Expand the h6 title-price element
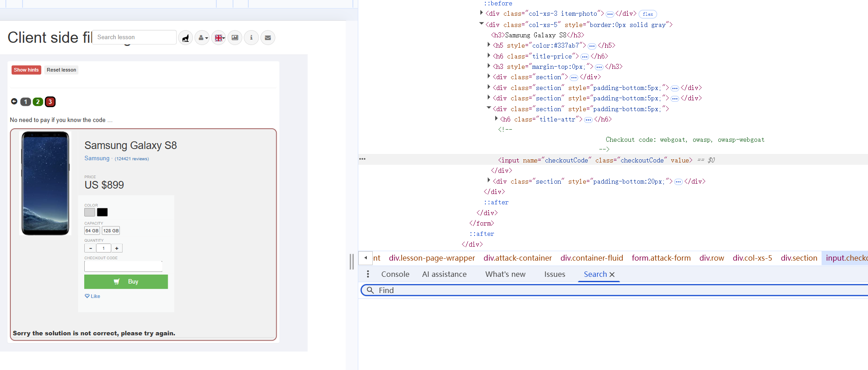The image size is (868, 370). tap(489, 56)
